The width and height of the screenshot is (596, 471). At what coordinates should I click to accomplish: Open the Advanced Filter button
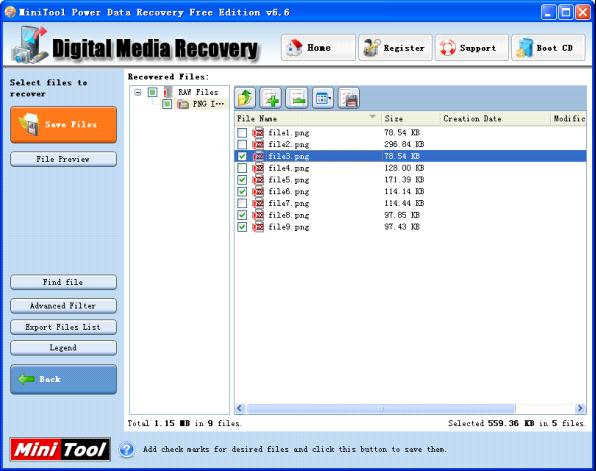click(x=63, y=306)
